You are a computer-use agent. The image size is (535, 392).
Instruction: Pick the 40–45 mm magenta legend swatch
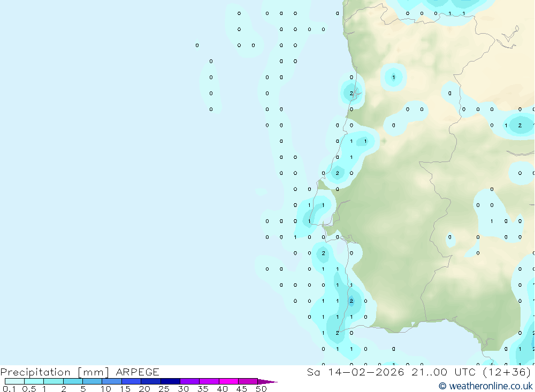[228, 381]
